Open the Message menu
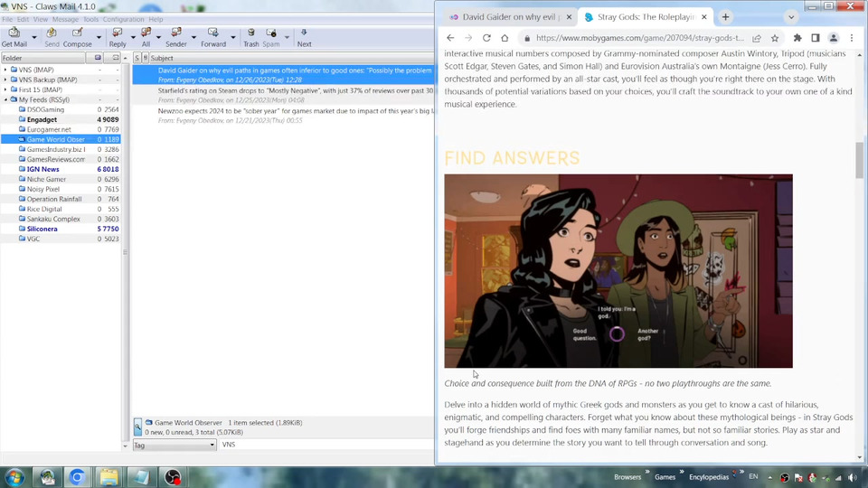The height and width of the screenshot is (488, 868). point(65,19)
